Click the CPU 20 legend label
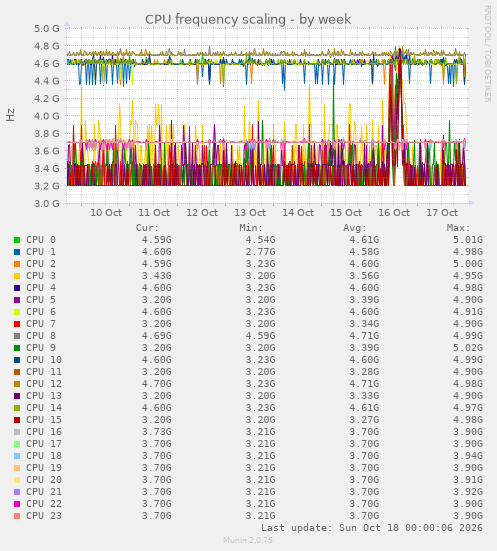 44,480
